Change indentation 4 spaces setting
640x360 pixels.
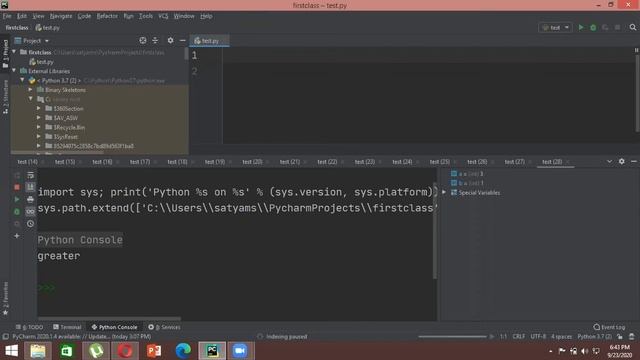pos(562,336)
